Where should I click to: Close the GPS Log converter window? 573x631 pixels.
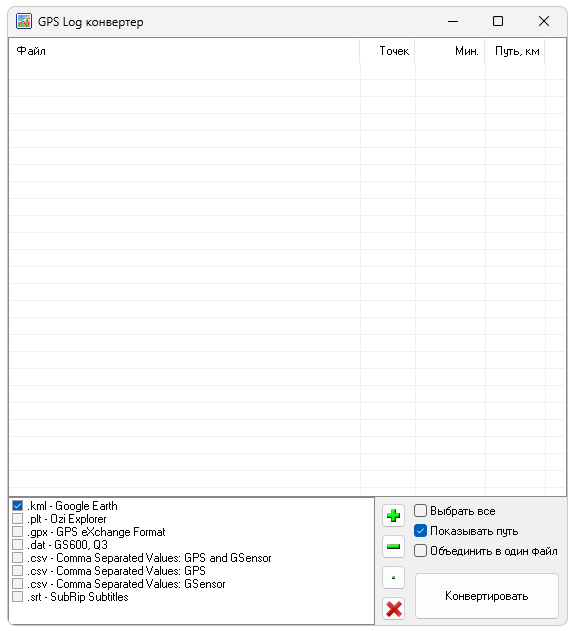tap(544, 21)
